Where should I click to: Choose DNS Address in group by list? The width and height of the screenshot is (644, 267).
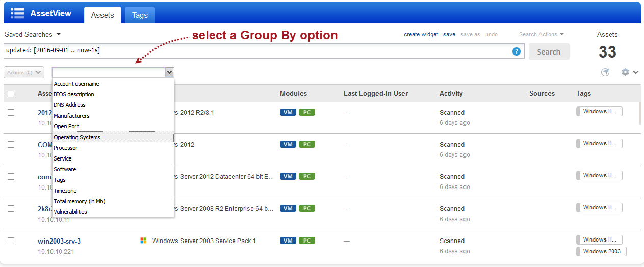113,105
